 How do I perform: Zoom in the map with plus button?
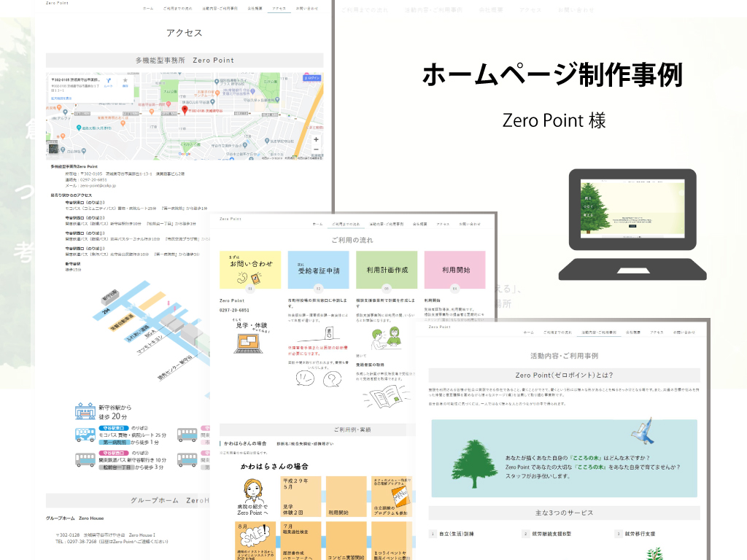tap(316, 139)
